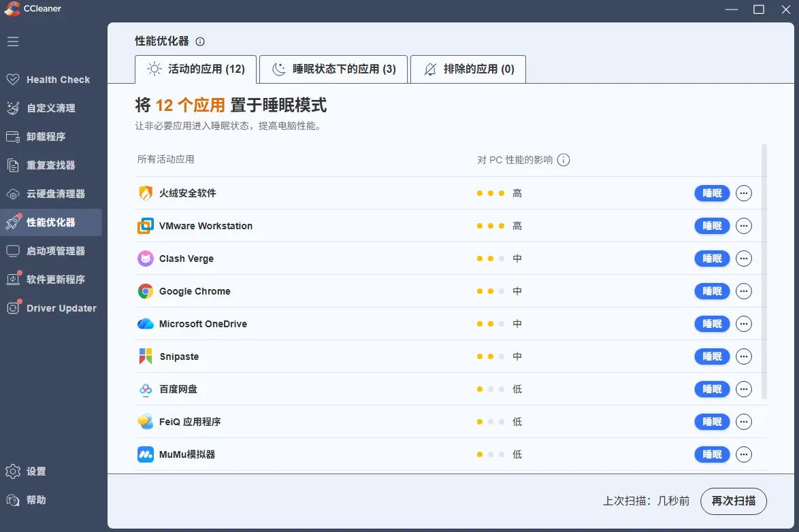Click the app list vertical scrollbar
Image resolution: width=799 pixels, height=532 pixels.
pos(764,271)
